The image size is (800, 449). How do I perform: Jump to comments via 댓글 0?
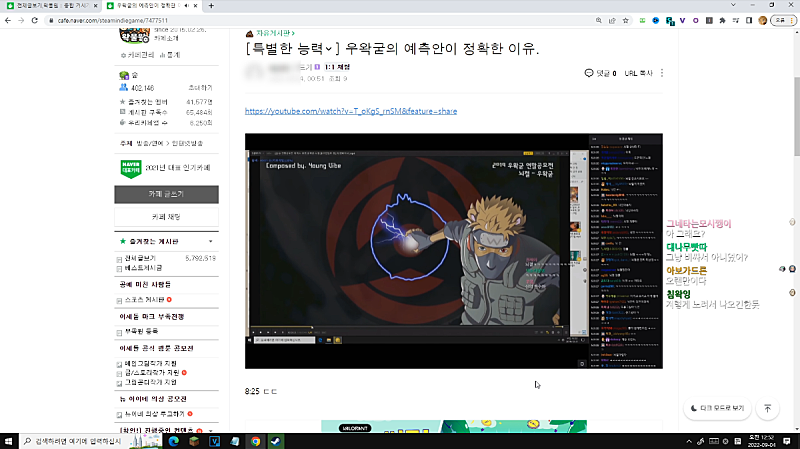click(x=601, y=73)
